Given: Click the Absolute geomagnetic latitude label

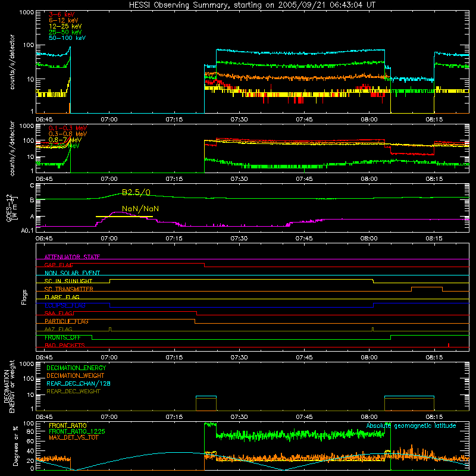Looking at the screenshot, I should (411, 426).
